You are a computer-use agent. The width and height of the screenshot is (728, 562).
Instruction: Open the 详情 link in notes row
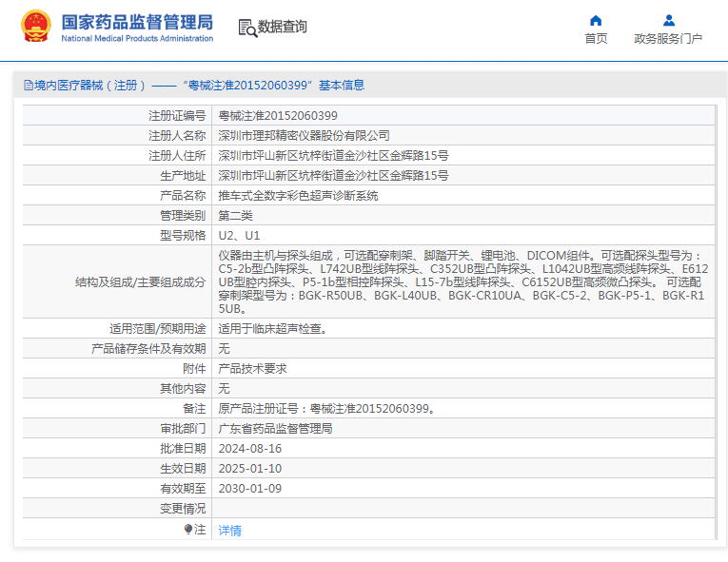coord(230,531)
